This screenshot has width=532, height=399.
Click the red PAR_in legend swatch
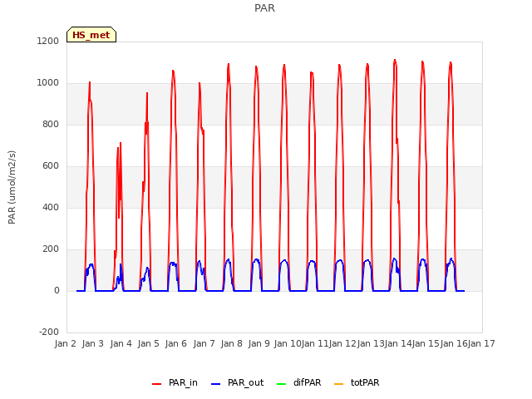tap(156, 384)
